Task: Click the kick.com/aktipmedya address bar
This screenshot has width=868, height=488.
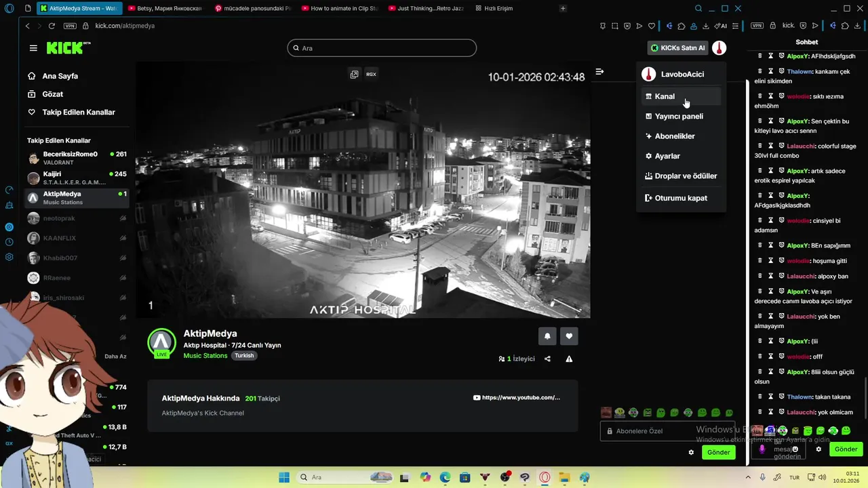Action: tap(125, 26)
